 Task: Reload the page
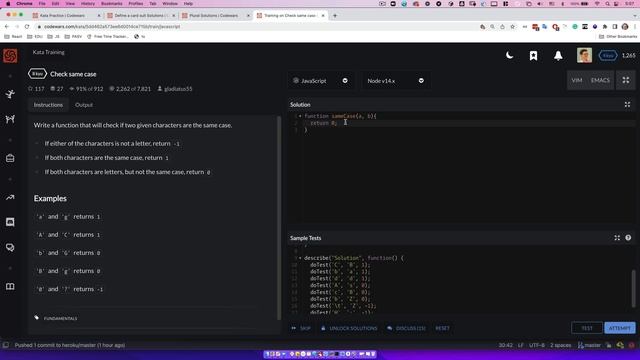coord(27,27)
